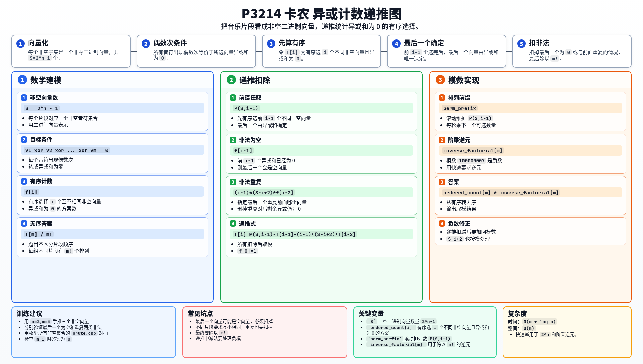Screen dimensions: 643x364
Task: Click the P(S,i-1) code under 前缀任取
Action: click(x=246, y=108)
